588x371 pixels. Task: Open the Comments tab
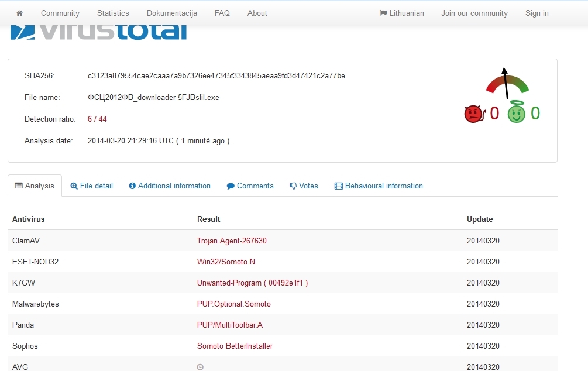coord(250,185)
